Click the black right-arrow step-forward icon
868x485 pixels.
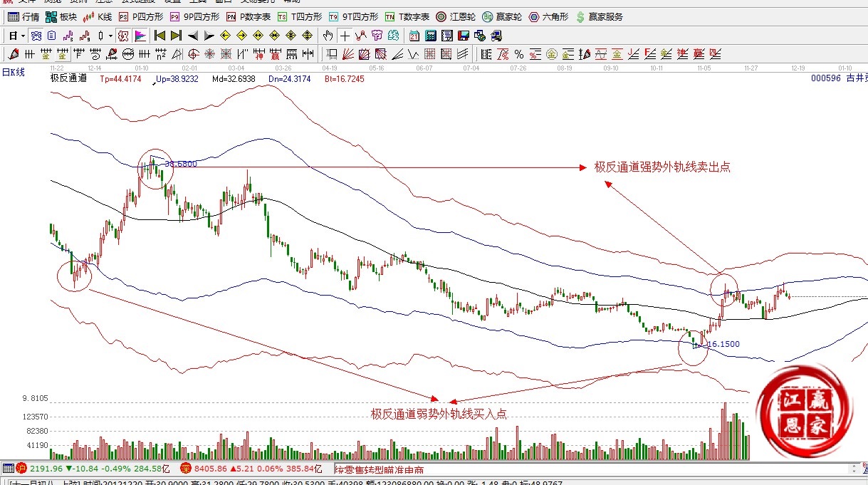click(209, 36)
